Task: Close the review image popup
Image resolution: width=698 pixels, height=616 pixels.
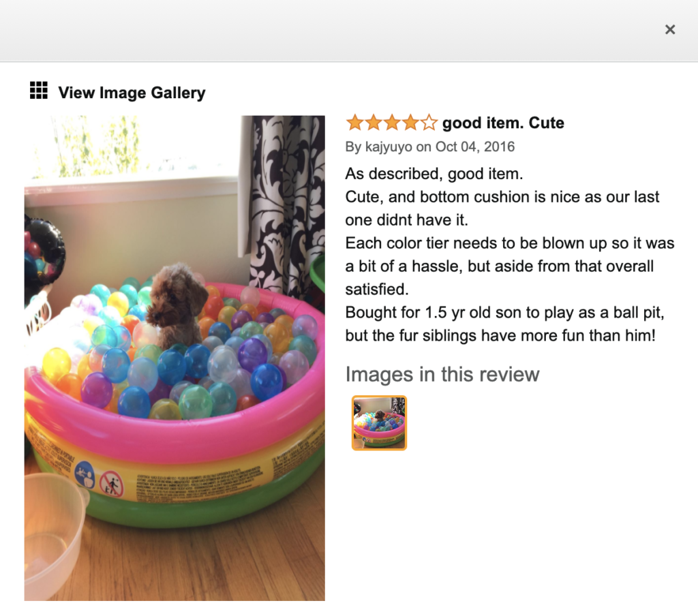Action: [670, 29]
